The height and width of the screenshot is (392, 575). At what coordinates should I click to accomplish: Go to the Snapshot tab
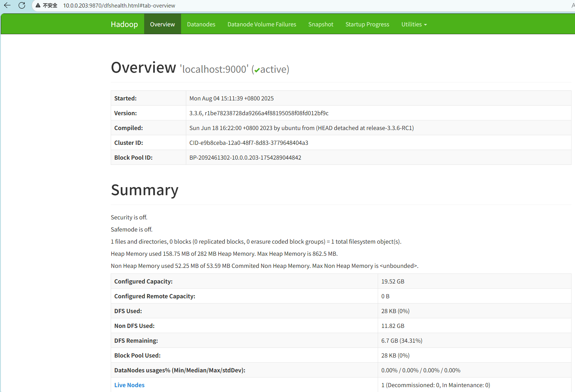[x=321, y=24]
